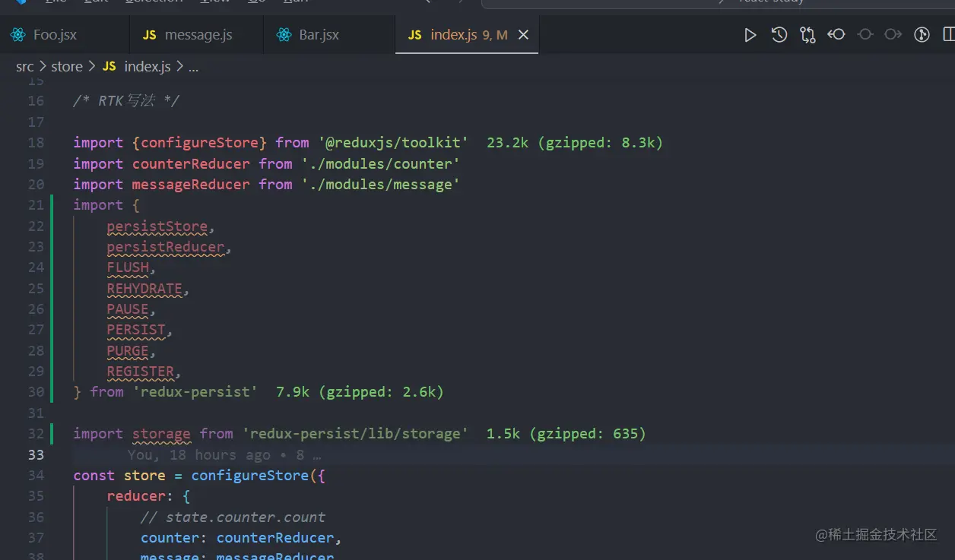Click line number 21 in the gutter
This screenshot has height=560, width=955.
click(36, 205)
